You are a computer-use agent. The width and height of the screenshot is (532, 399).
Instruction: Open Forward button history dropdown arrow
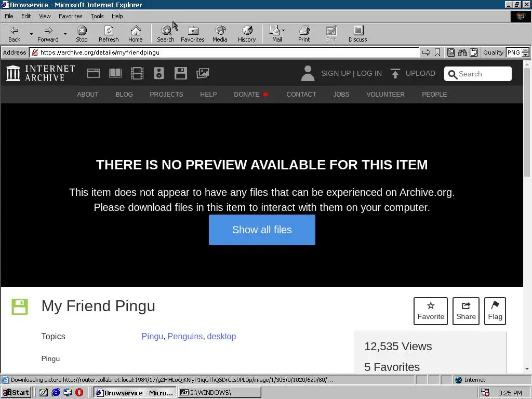(65, 34)
